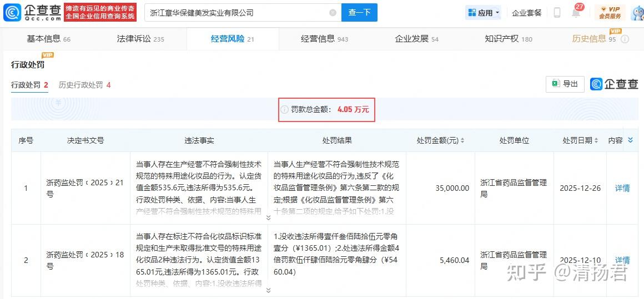Click the 查一下 search button
The image size is (644, 299).
pyautogui.click(x=359, y=13)
